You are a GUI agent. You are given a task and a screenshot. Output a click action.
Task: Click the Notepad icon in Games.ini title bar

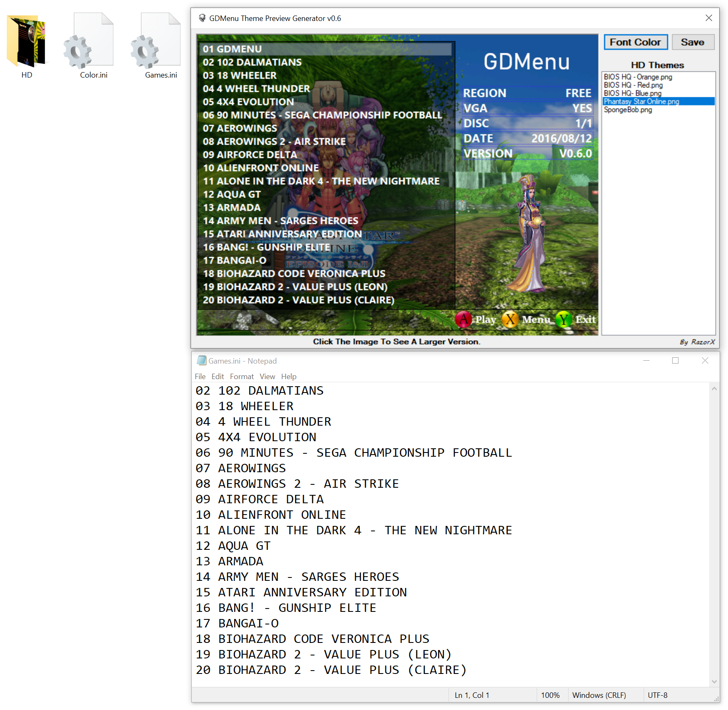[202, 360]
